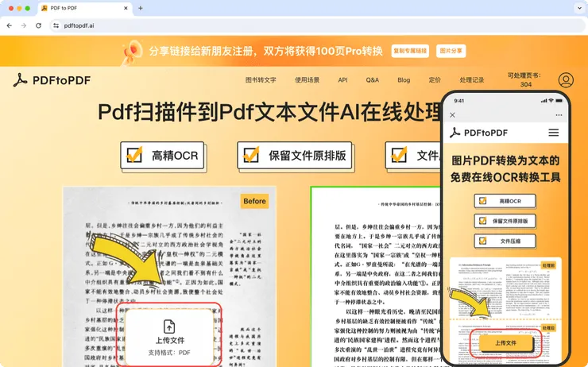
Task: Click the browser forward arrow
Action: point(24,25)
